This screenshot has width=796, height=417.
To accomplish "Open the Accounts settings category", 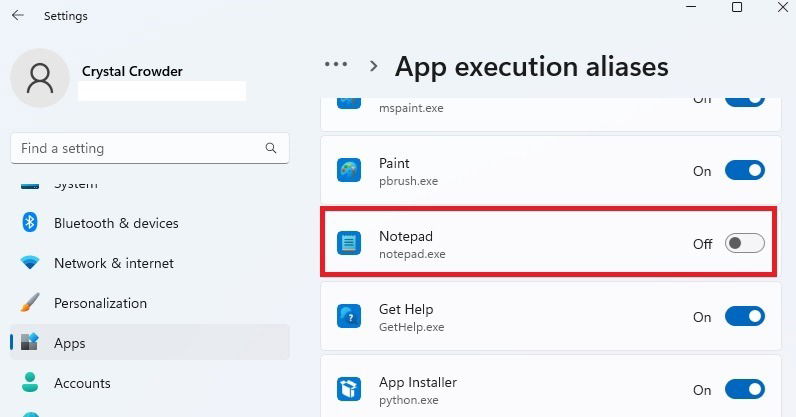I will tap(150, 383).
